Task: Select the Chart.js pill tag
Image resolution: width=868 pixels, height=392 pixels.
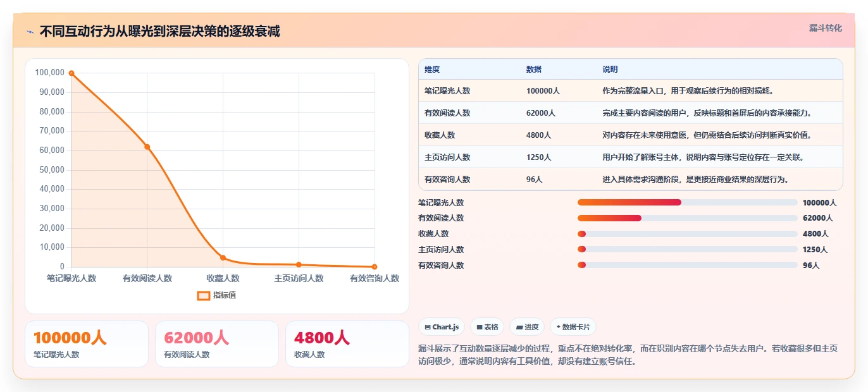Action: pyautogui.click(x=442, y=327)
